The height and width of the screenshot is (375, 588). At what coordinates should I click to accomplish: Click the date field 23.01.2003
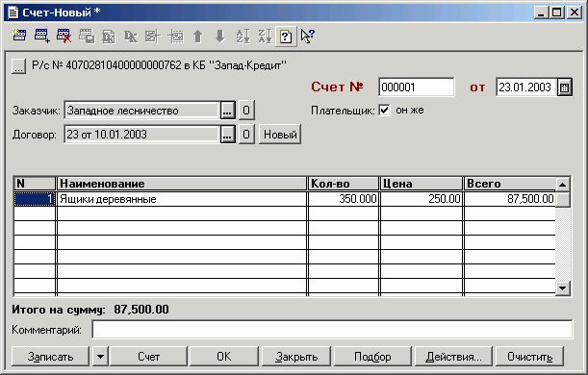(x=526, y=87)
